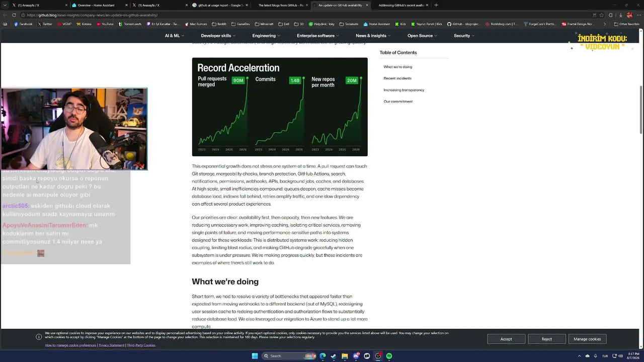Open a new browser tab

pyautogui.click(x=436, y=5)
